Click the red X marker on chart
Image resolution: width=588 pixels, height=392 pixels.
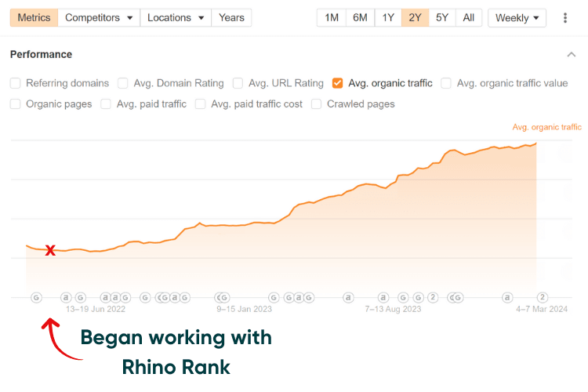[50, 250]
